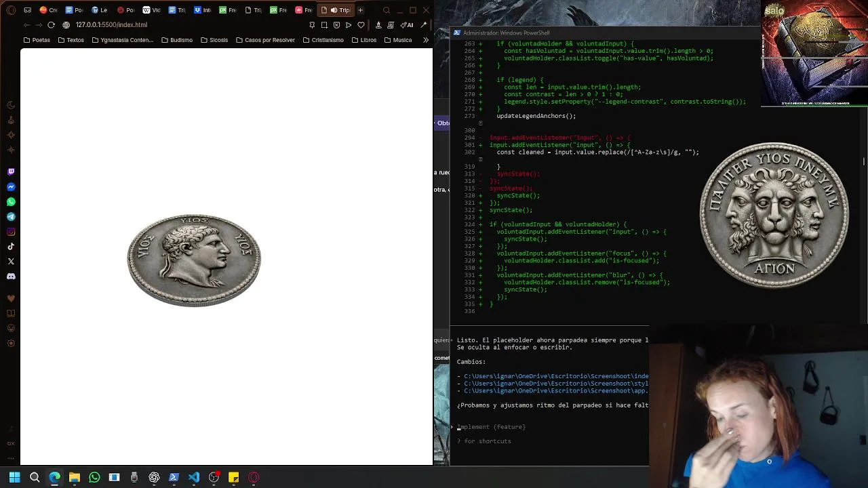Open TikTok from the sidebar
Viewport: 868px width, 488px height.
(11, 247)
